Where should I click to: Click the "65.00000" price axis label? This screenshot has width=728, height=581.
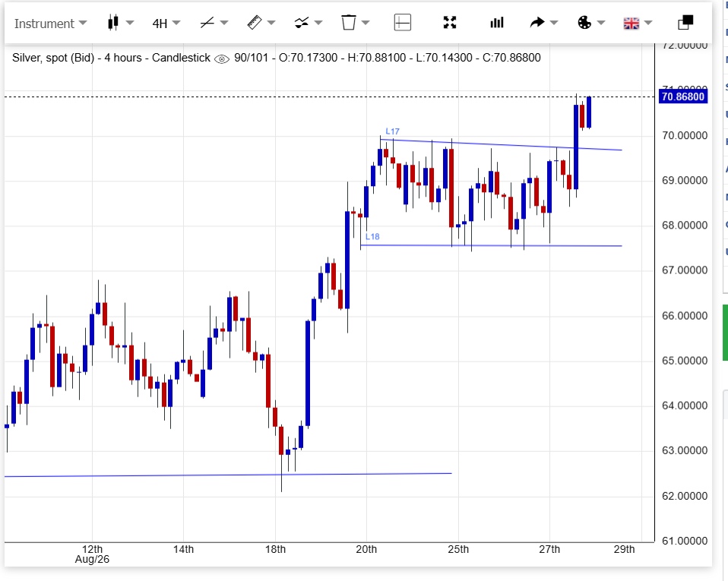(685, 361)
